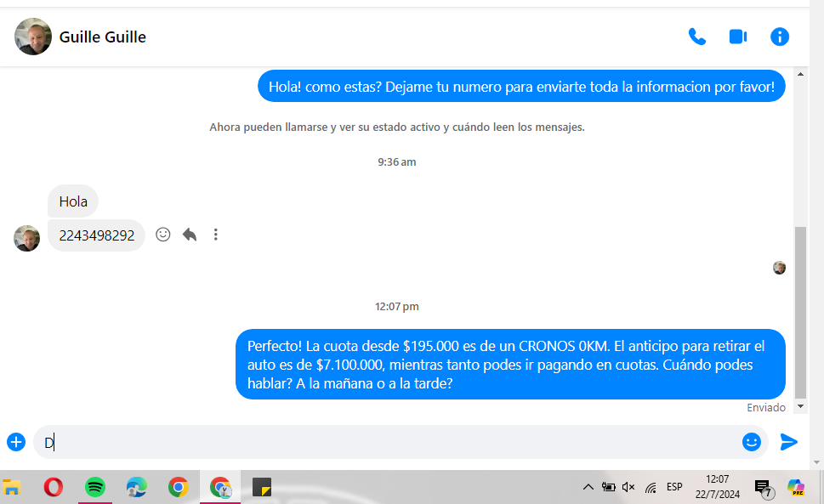Viewport: 824px width, 504px height.
Task: Click the Guille Guille contact name
Action: coord(102,37)
